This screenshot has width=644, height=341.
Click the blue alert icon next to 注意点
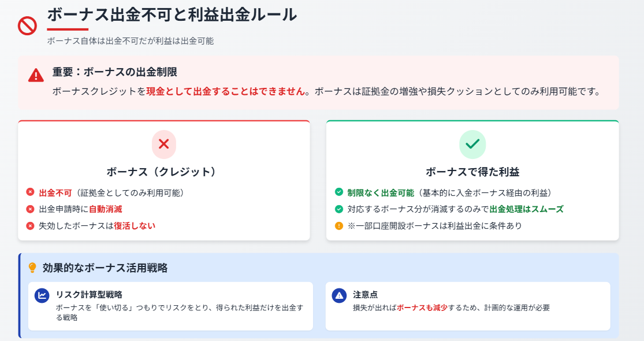pyautogui.click(x=339, y=295)
